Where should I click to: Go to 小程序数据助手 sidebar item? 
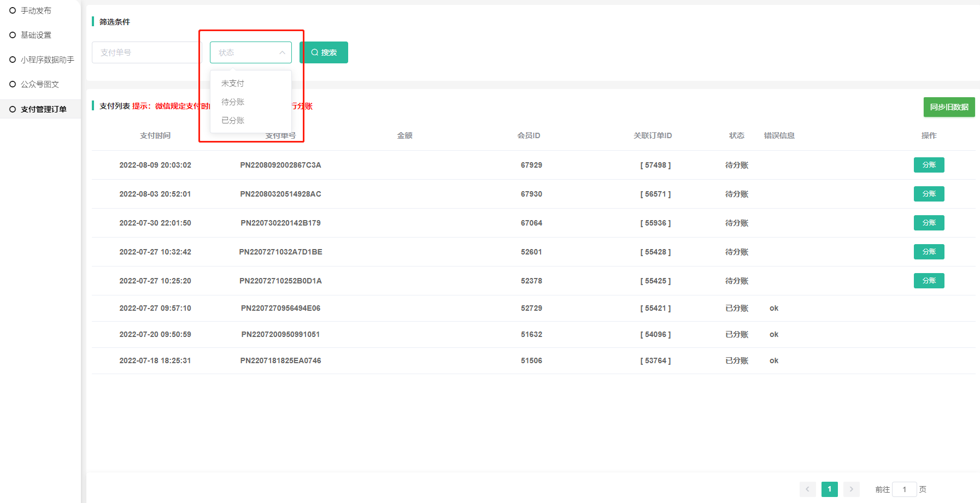pos(47,60)
